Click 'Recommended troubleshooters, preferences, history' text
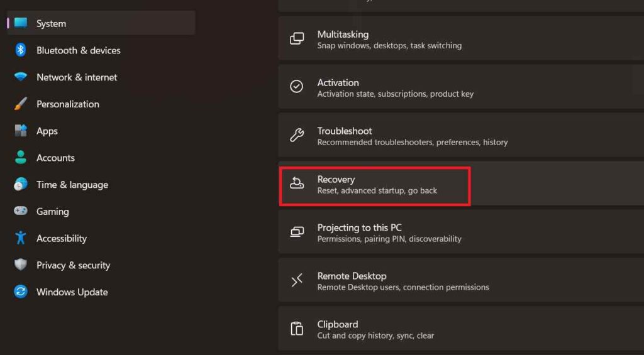 coord(413,143)
